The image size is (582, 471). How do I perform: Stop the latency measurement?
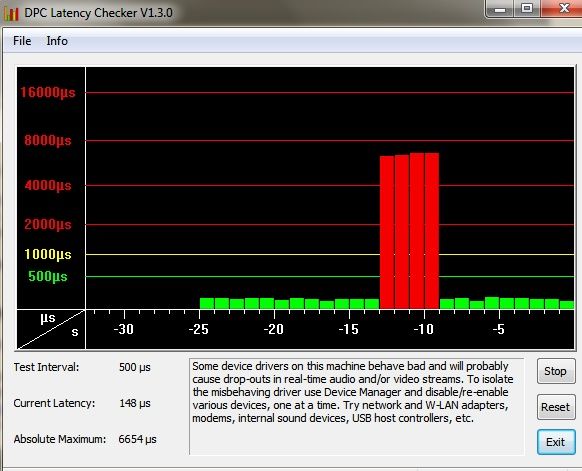coord(556,371)
